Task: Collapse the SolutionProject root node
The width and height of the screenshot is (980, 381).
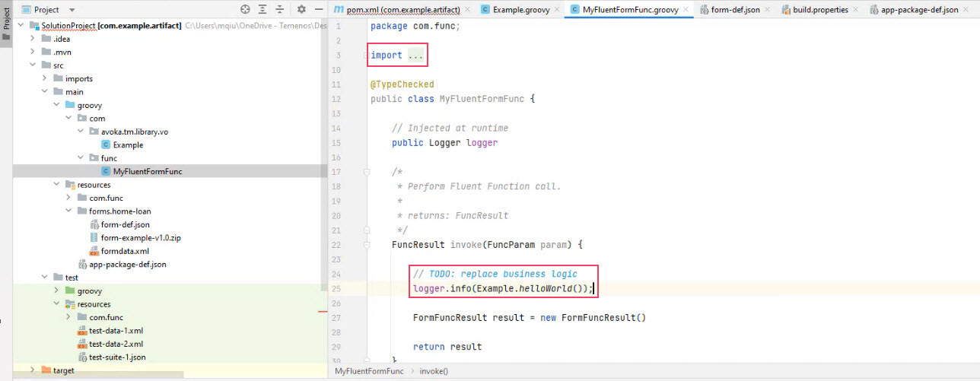Action: click(x=21, y=25)
